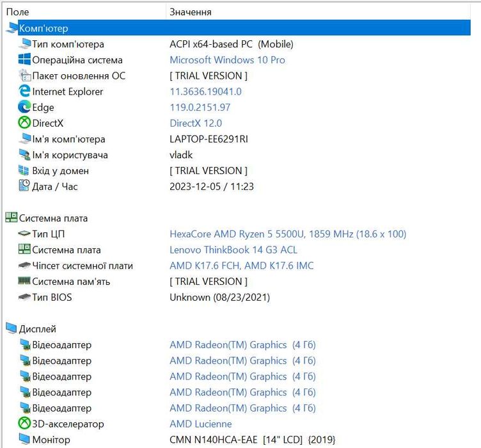481x448 pixels.
Task: Select the Internet Explorer field label
Action: click(68, 92)
